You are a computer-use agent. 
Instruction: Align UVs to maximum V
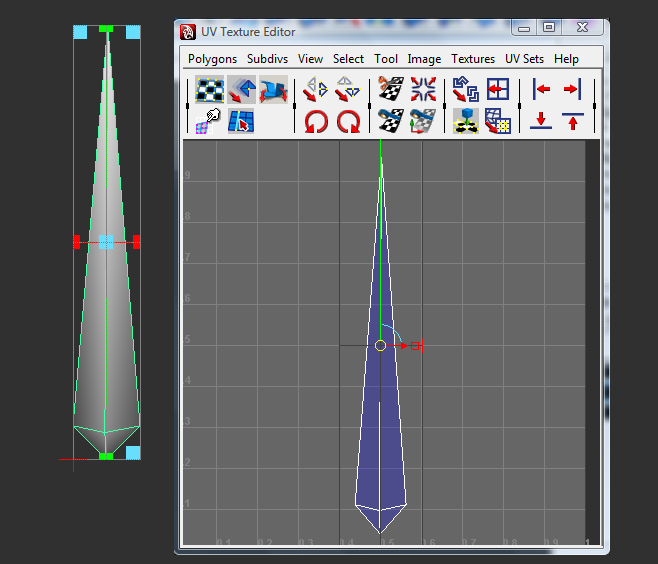(572, 122)
